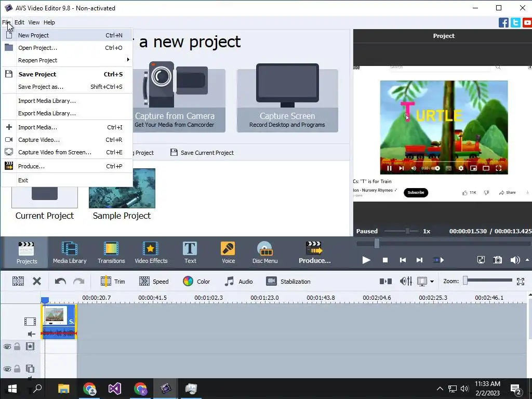Screen dimensions: 532x399
Task: Expand the volume arrow beside speaker icon
Action: pyautogui.click(x=527, y=260)
